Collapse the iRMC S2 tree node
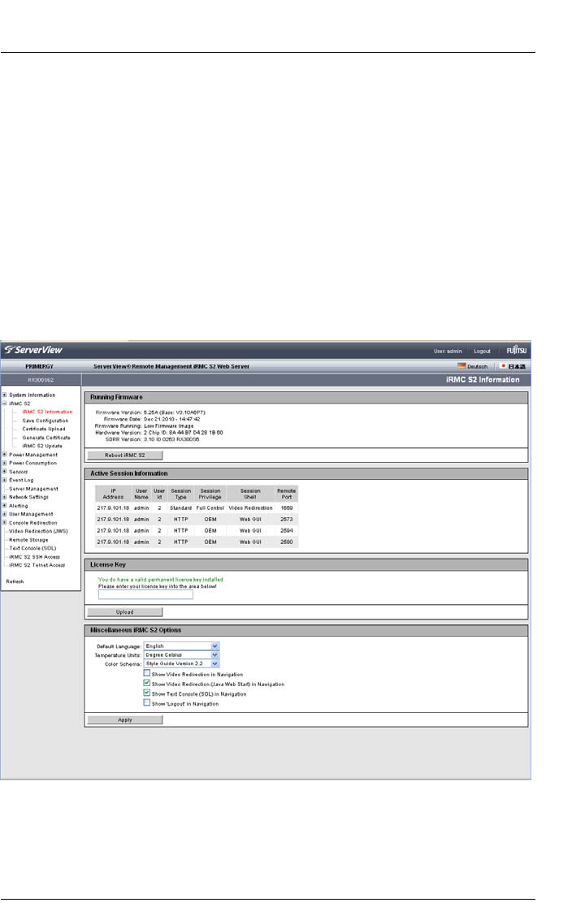 point(4,404)
